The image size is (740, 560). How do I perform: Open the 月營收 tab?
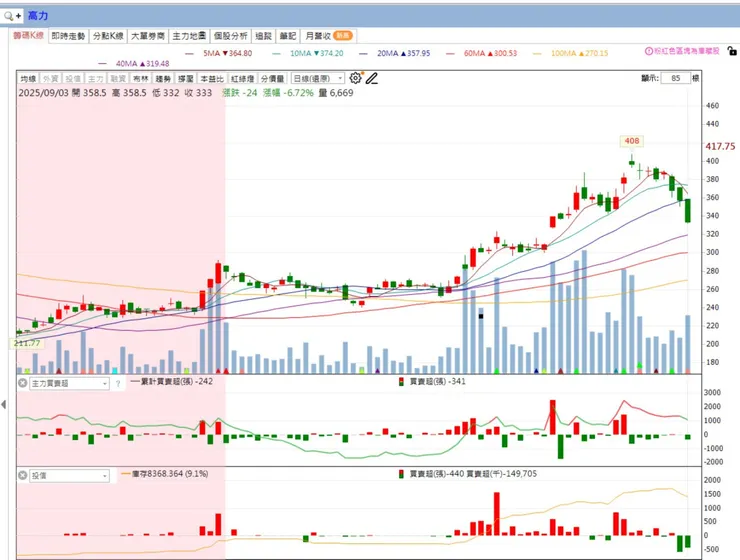[328, 36]
